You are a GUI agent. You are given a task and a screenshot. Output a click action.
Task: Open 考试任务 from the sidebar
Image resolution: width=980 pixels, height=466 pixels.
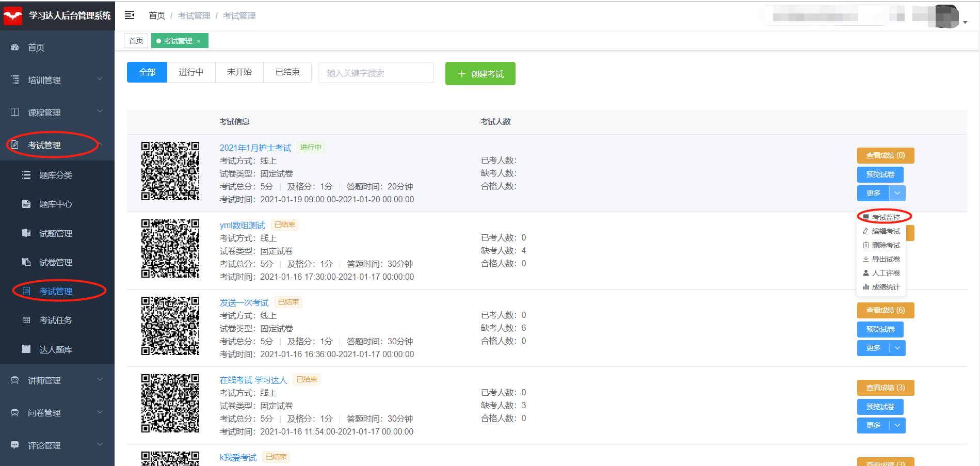[x=56, y=320]
